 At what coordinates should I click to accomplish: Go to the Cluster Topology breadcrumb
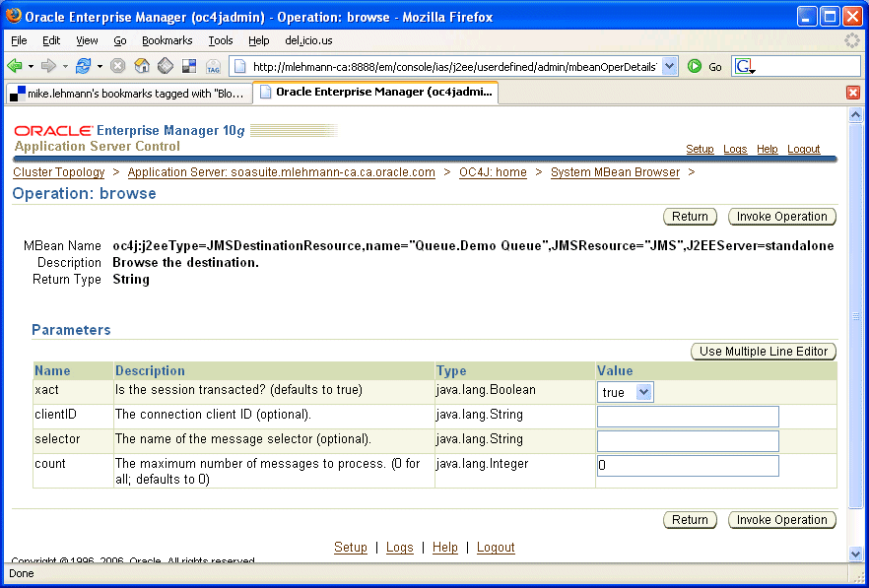[59, 172]
